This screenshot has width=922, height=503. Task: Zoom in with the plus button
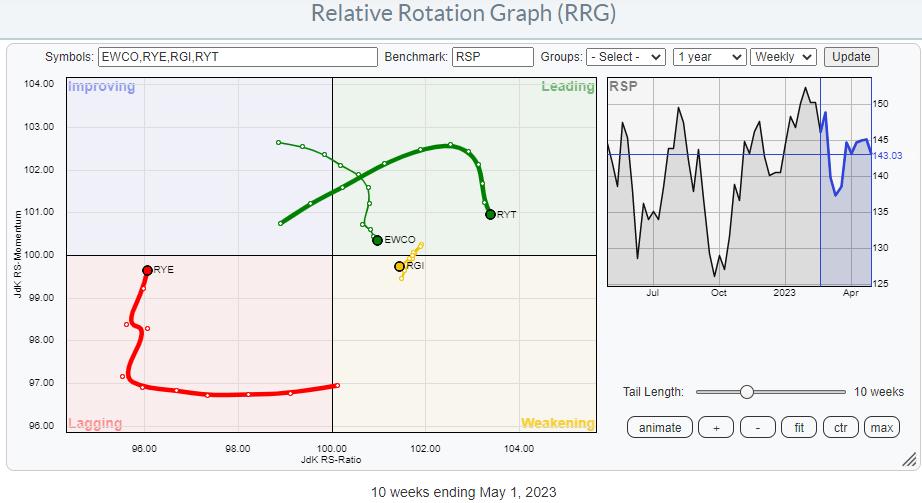coord(716,427)
